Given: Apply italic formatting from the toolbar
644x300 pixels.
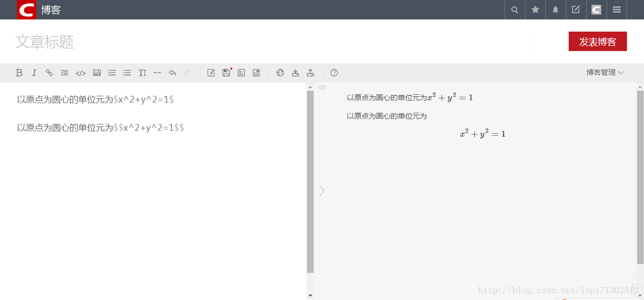Looking at the screenshot, I should tap(34, 73).
